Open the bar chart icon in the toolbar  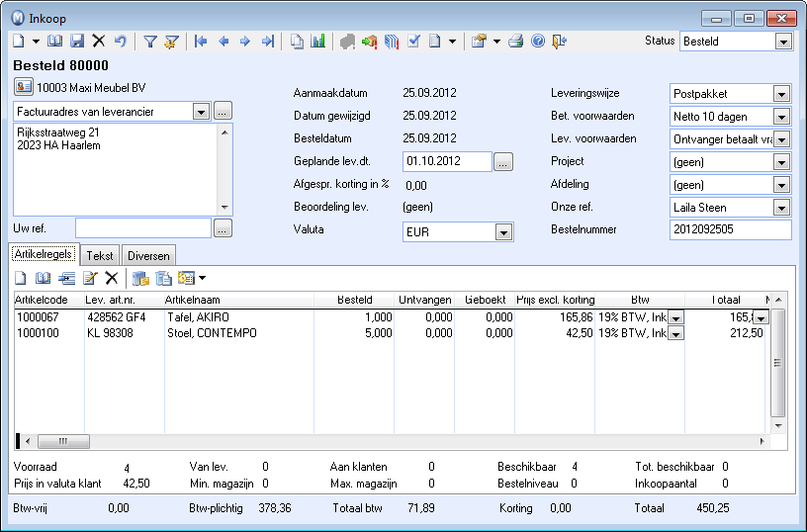click(318, 42)
